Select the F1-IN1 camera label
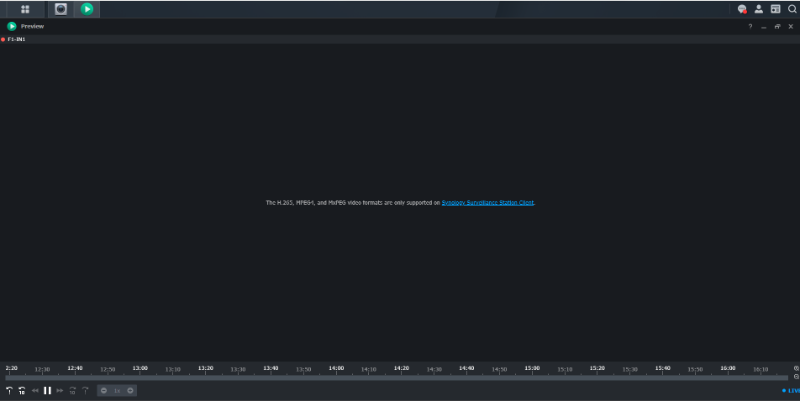This screenshot has height=401, width=800. [16, 39]
